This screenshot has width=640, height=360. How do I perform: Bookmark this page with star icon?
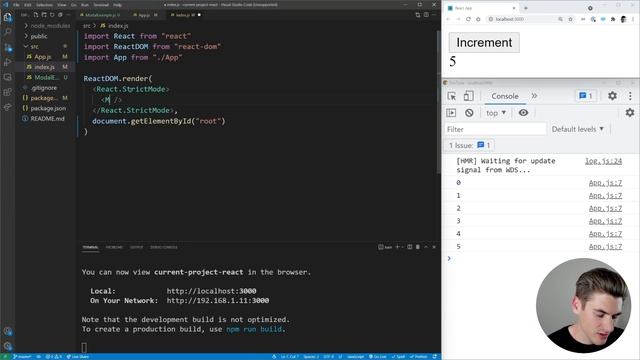pyautogui.click(x=570, y=19)
